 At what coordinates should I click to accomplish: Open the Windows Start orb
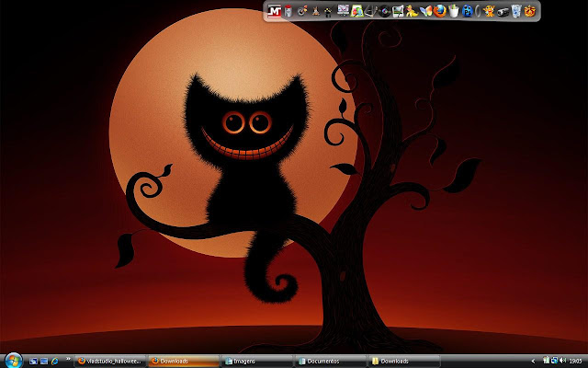click(14, 361)
